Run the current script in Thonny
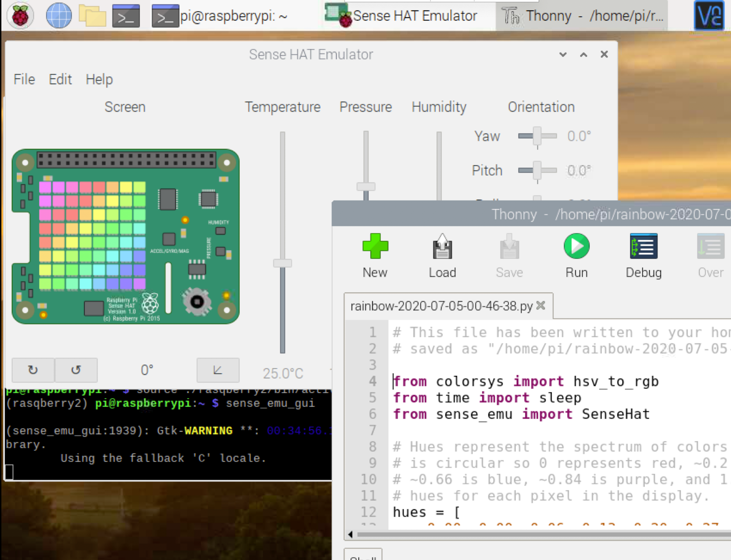 click(576, 246)
